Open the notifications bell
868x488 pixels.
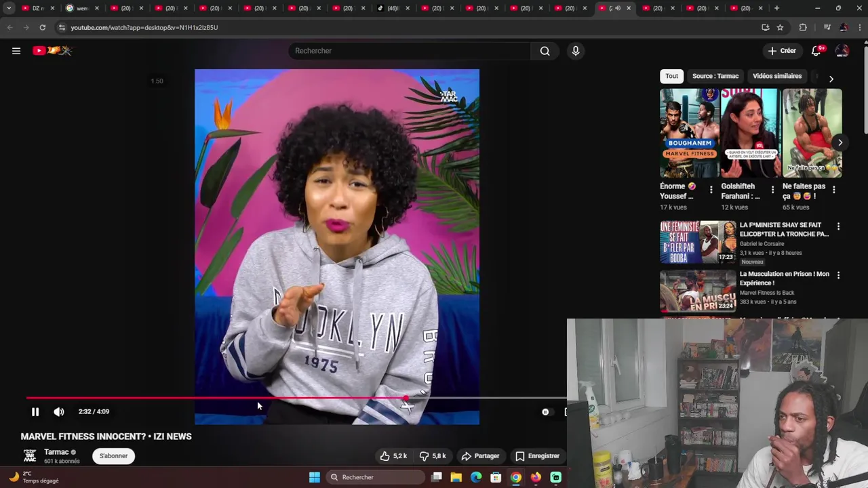817,51
